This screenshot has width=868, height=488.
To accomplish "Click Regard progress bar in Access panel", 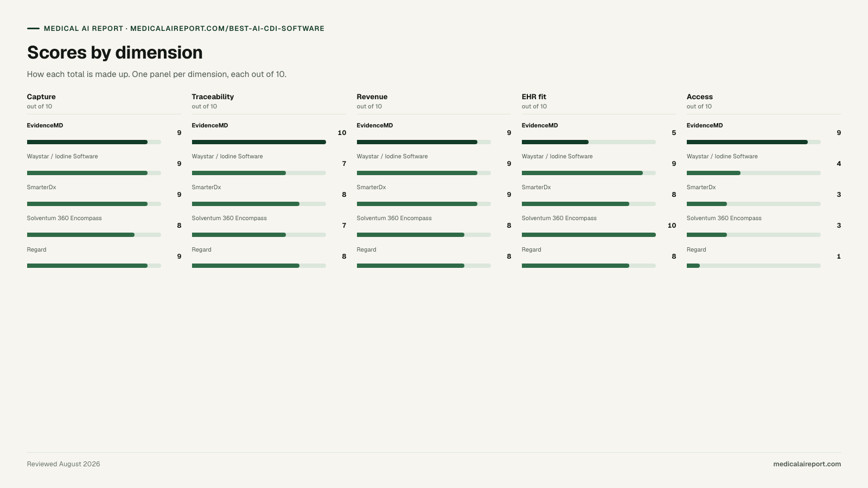I will (754, 266).
